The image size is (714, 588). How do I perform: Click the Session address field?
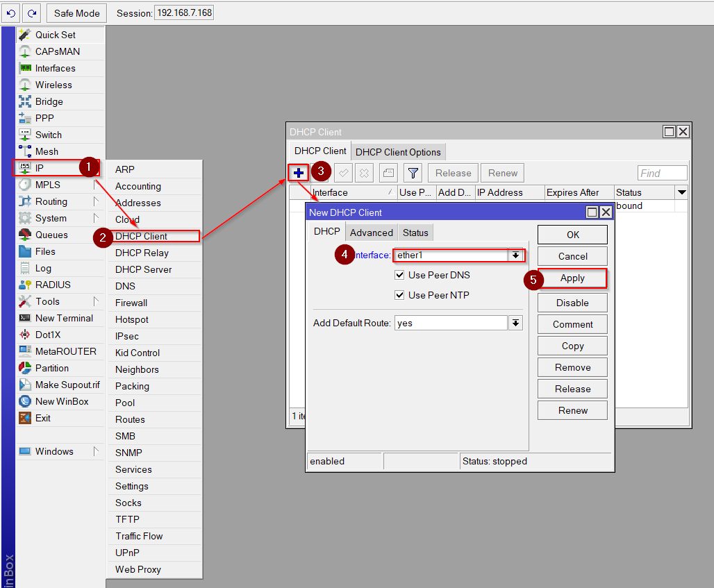(185, 12)
